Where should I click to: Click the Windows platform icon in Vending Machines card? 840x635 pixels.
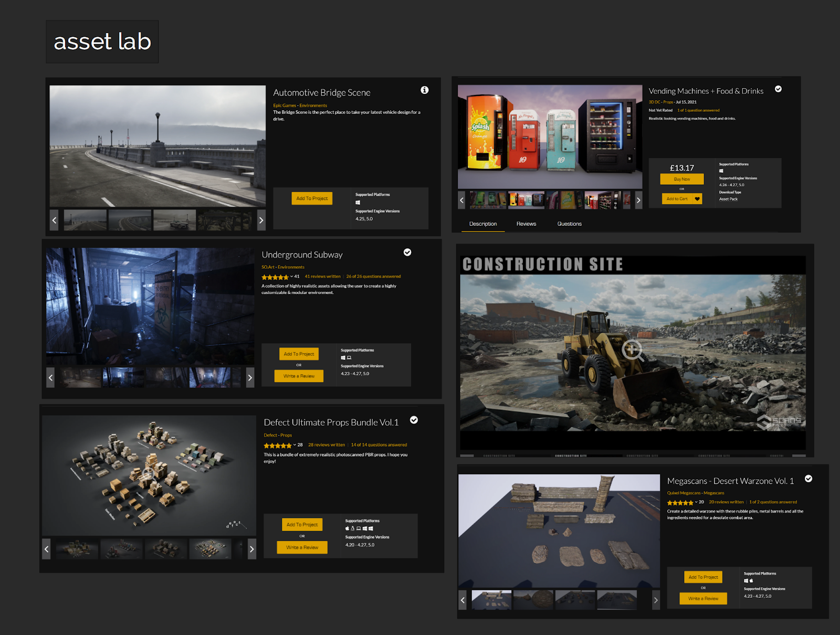[x=721, y=171]
